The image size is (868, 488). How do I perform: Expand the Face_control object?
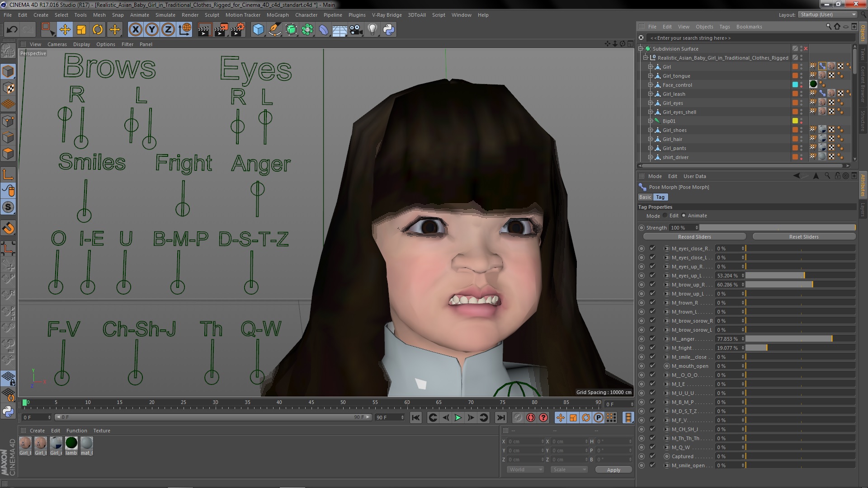[651, 85]
